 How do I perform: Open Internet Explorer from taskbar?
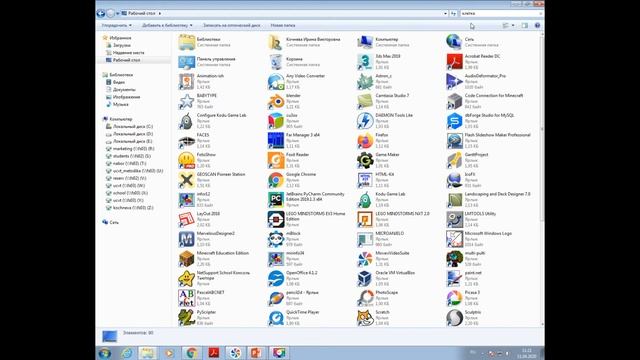pos(126,353)
